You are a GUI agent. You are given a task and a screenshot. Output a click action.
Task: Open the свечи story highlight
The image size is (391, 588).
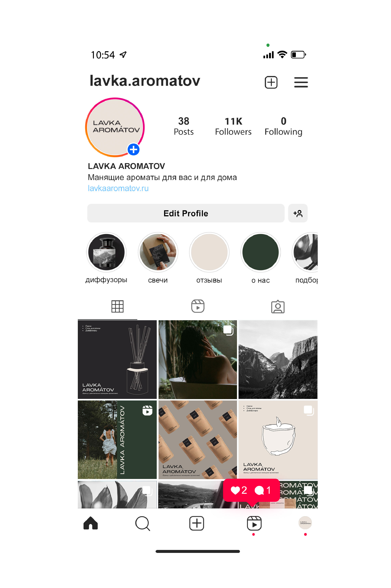click(x=158, y=252)
